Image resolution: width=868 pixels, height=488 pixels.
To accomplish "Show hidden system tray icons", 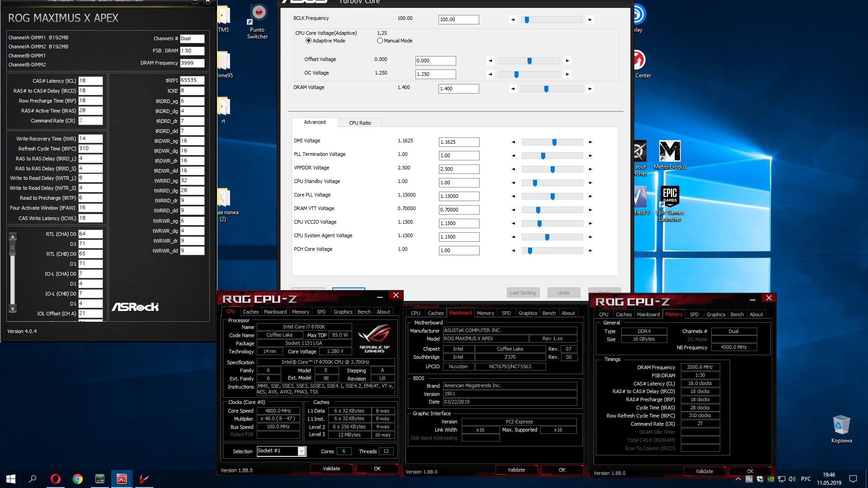I will tap(738, 479).
